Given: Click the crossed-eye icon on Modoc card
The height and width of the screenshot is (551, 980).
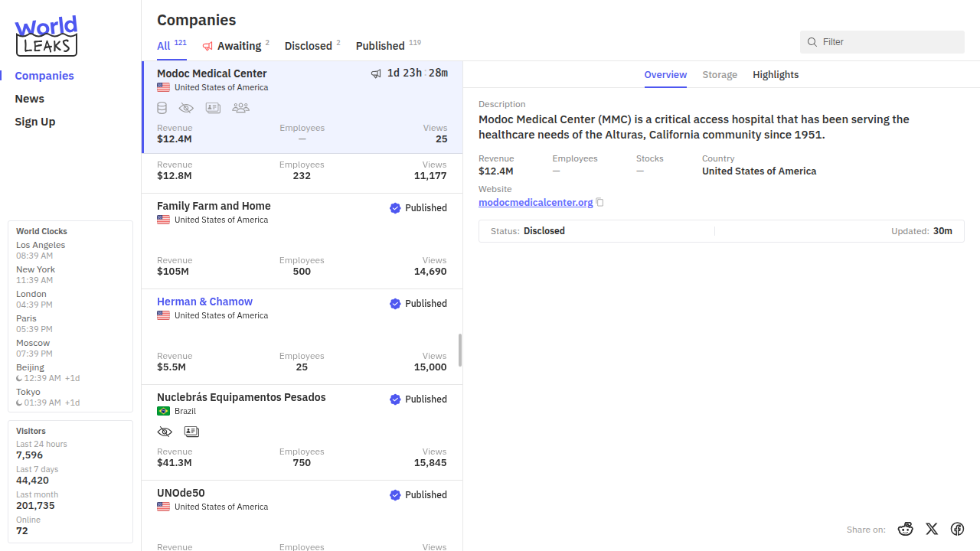Looking at the screenshot, I should [186, 108].
